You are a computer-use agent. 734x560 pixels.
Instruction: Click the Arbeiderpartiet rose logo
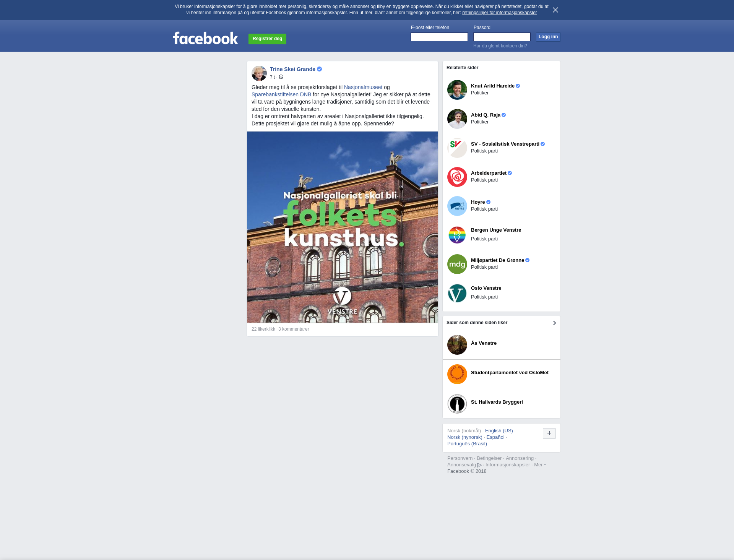point(457,177)
